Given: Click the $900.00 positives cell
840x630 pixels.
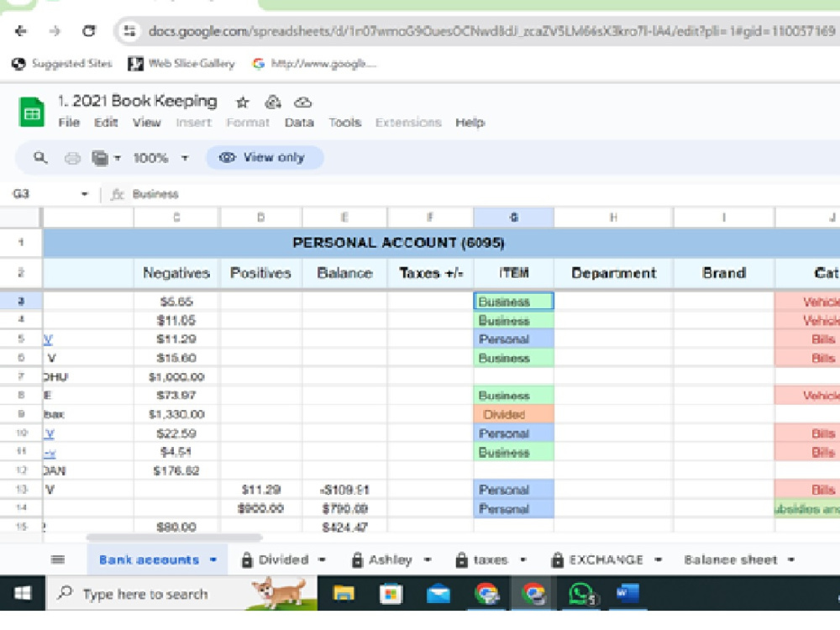Looking at the screenshot, I should pos(260,508).
